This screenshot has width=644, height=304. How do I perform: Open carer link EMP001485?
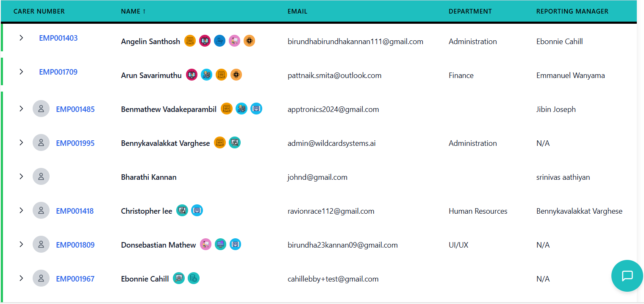(75, 109)
